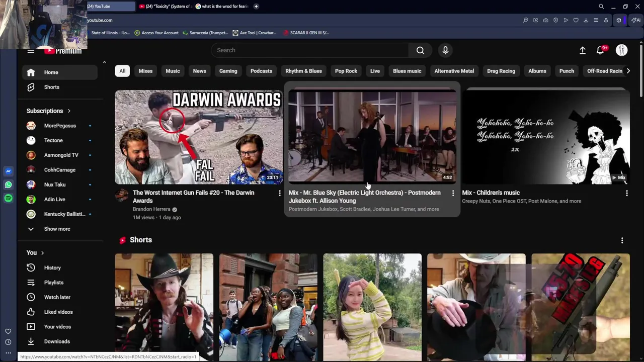Screen dimensions: 644x362
Task: Open YouTube notifications bell
Action: pyautogui.click(x=601, y=50)
